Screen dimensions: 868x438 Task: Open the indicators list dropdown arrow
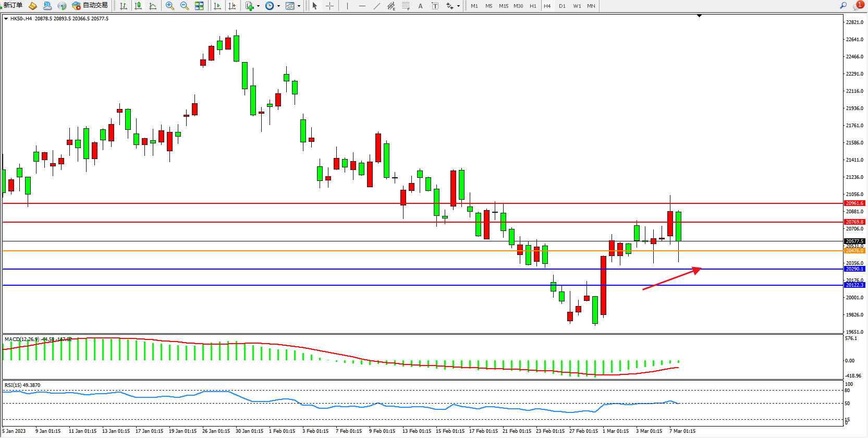click(258, 6)
